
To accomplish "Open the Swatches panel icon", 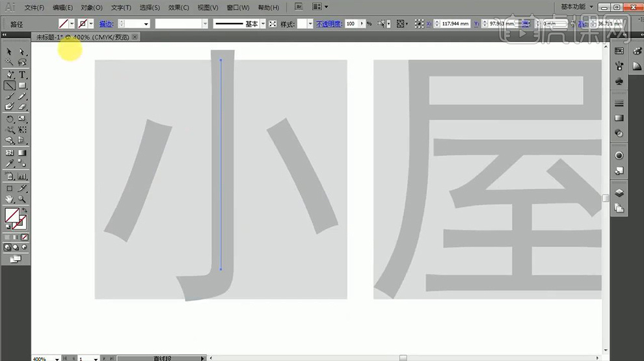I will (x=619, y=51).
